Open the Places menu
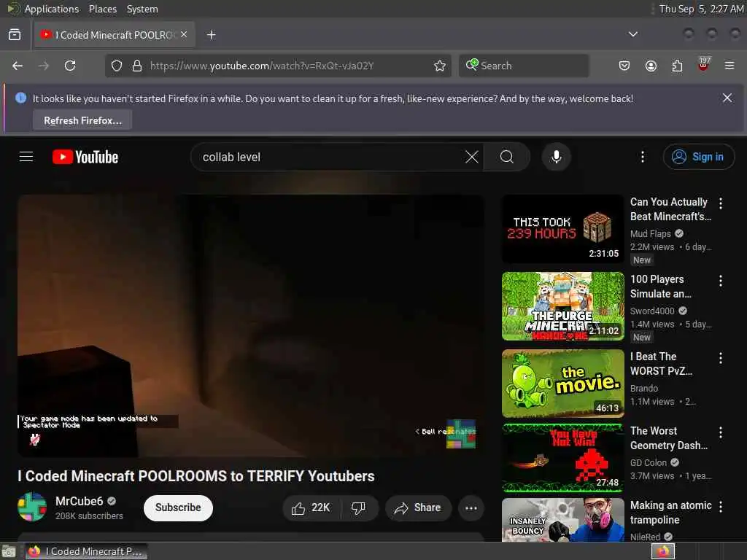This screenshot has width=747, height=560. coord(103,9)
